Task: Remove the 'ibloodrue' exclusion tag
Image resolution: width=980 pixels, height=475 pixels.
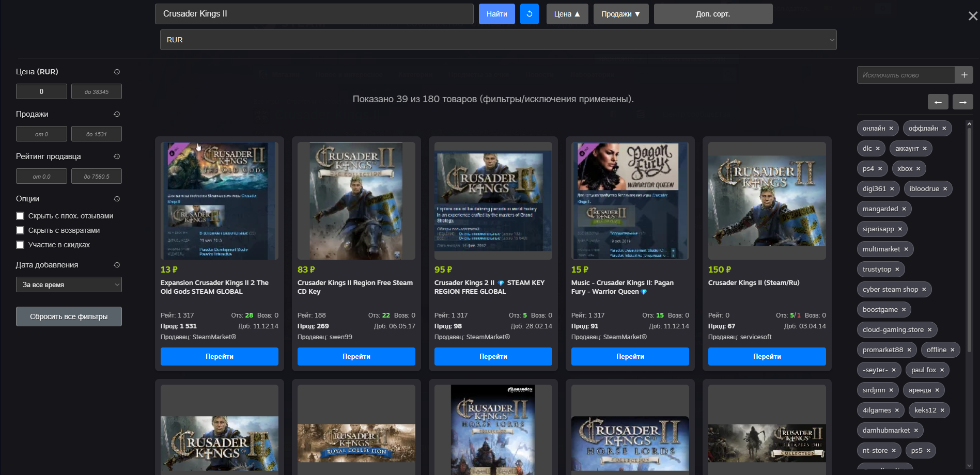Action: point(945,189)
